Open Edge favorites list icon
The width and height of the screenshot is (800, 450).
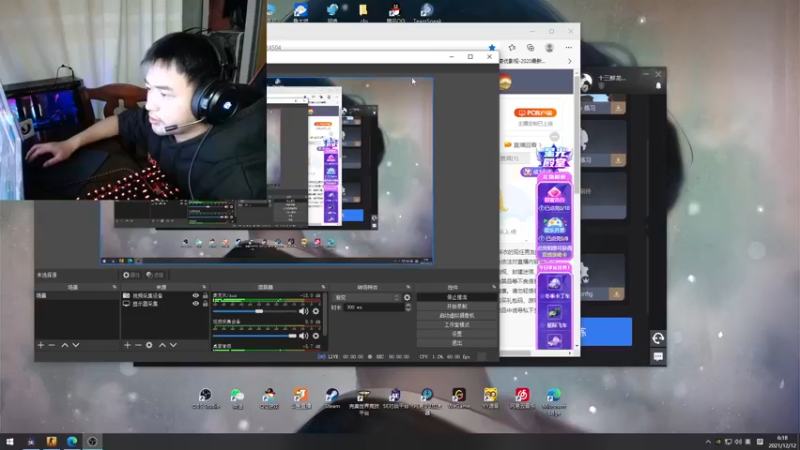(512, 47)
